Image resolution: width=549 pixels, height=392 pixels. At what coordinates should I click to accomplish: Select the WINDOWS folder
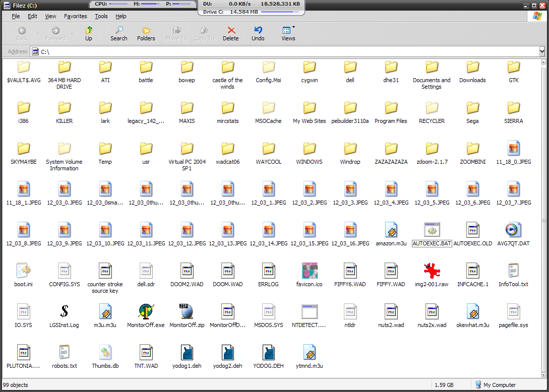click(309, 149)
